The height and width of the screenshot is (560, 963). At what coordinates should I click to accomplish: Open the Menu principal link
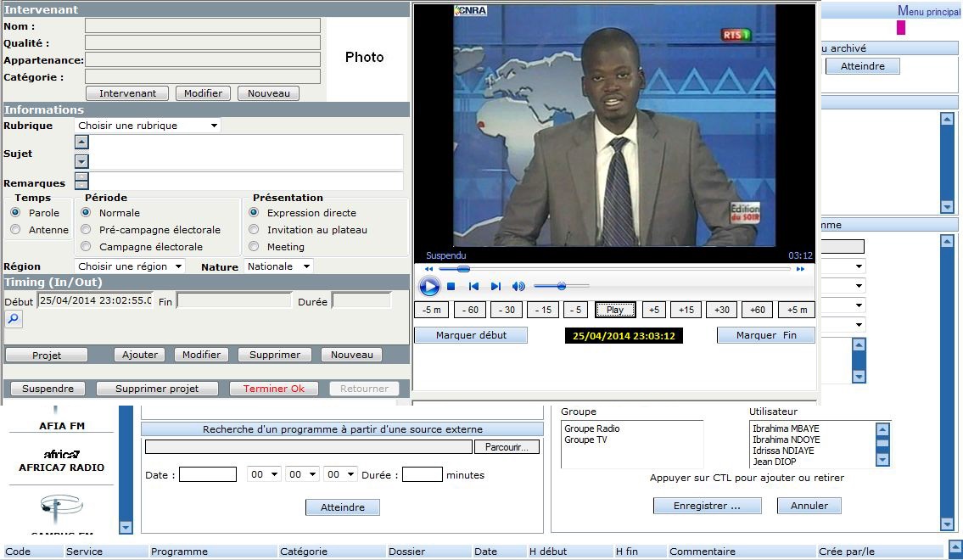(x=929, y=12)
